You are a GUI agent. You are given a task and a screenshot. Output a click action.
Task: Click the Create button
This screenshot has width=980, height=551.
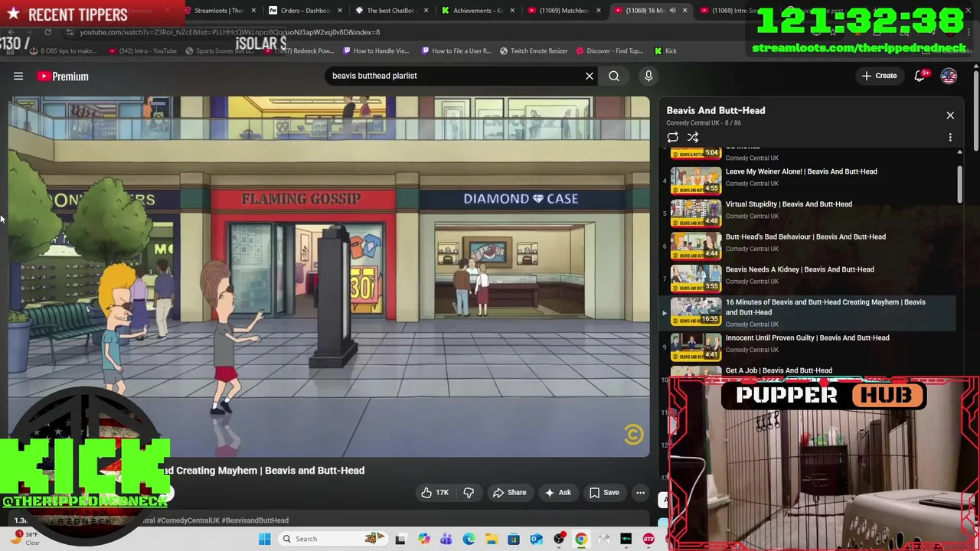point(879,76)
